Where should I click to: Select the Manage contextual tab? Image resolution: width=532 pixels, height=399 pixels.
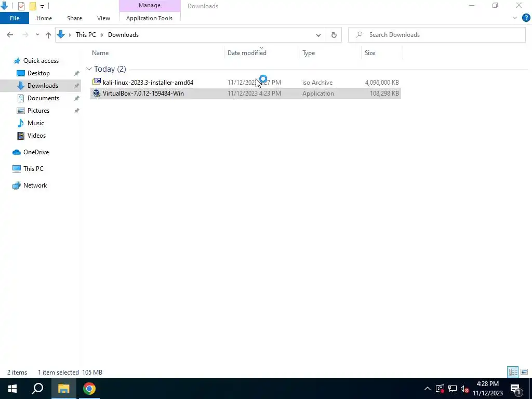pyautogui.click(x=150, y=5)
